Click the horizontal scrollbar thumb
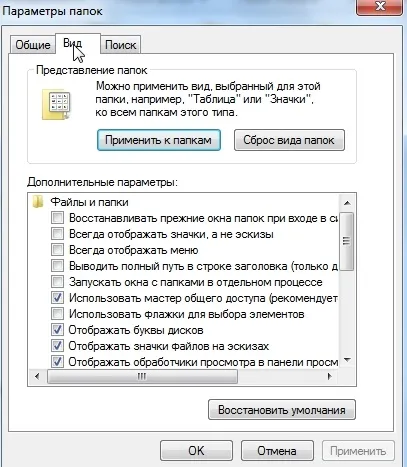This screenshot has height=467, width=407. [142, 377]
